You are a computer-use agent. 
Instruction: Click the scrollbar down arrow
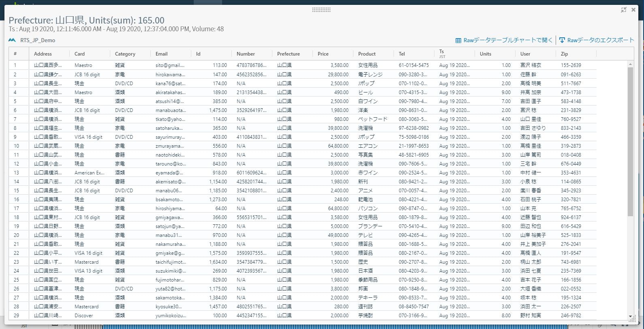630,316
